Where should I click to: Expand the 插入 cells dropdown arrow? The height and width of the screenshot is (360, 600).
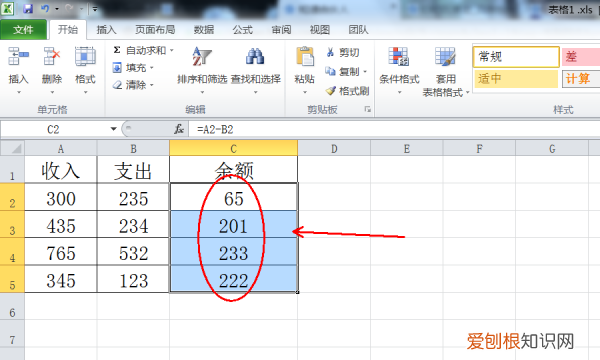(19, 92)
